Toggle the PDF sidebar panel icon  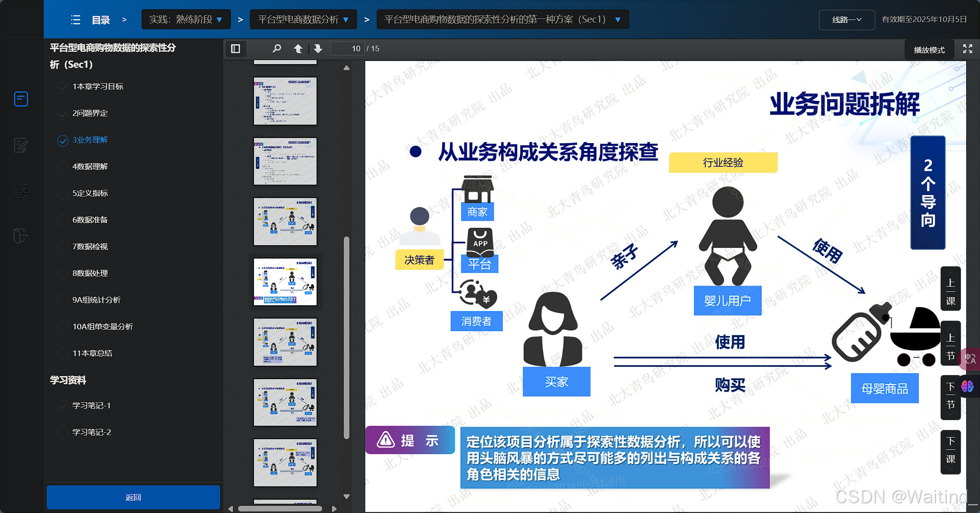(x=236, y=49)
